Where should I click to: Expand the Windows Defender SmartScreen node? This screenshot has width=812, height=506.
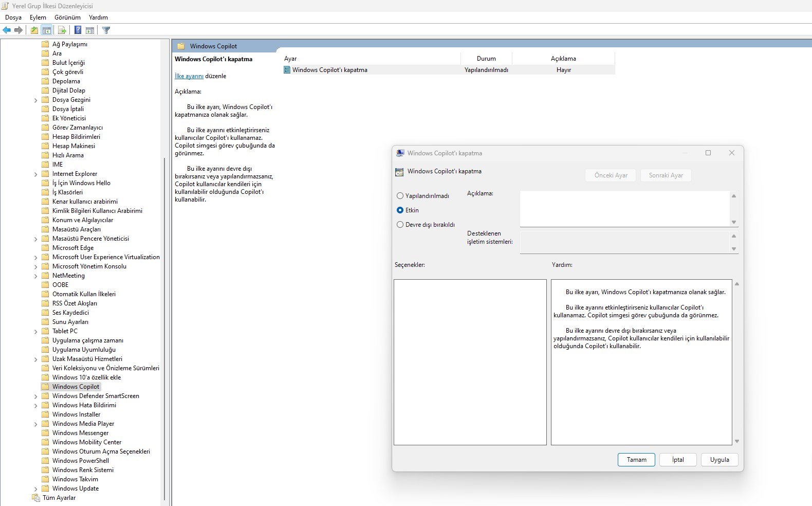point(35,396)
